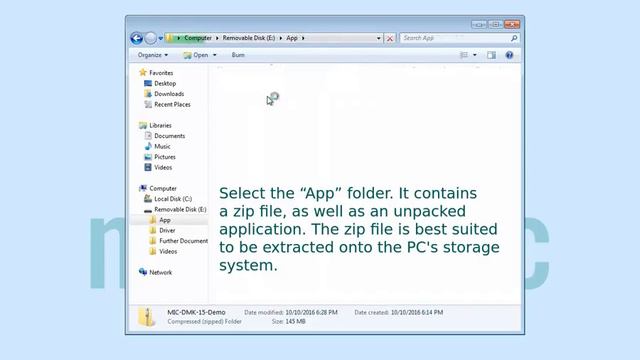Click the Music note icon

[148, 146]
